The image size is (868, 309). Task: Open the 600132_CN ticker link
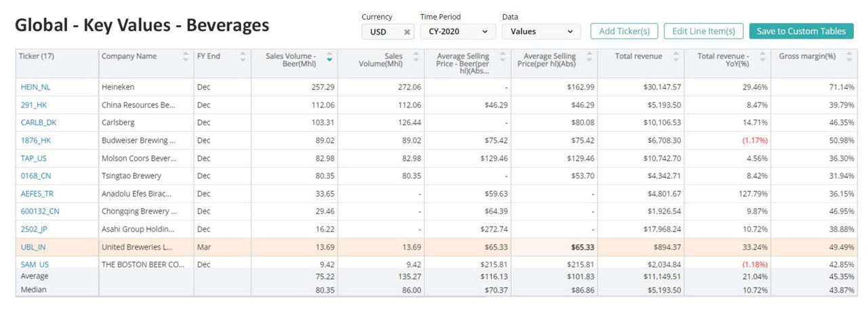tap(40, 211)
